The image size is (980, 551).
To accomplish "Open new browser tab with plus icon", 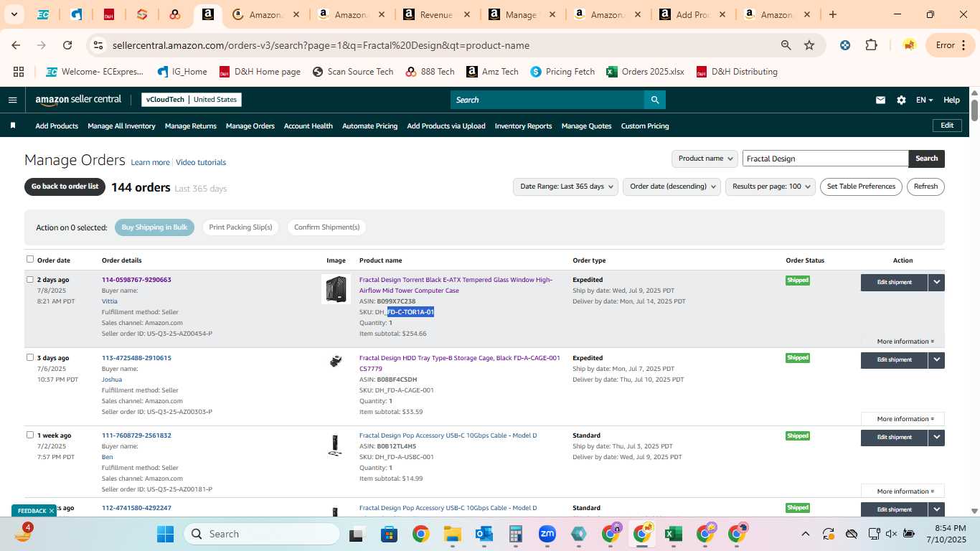I will [832, 14].
